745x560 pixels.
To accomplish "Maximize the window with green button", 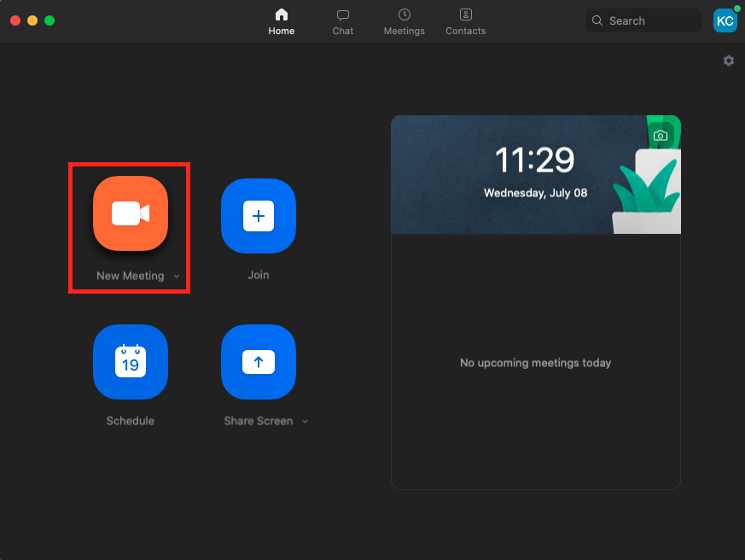I will [49, 20].
